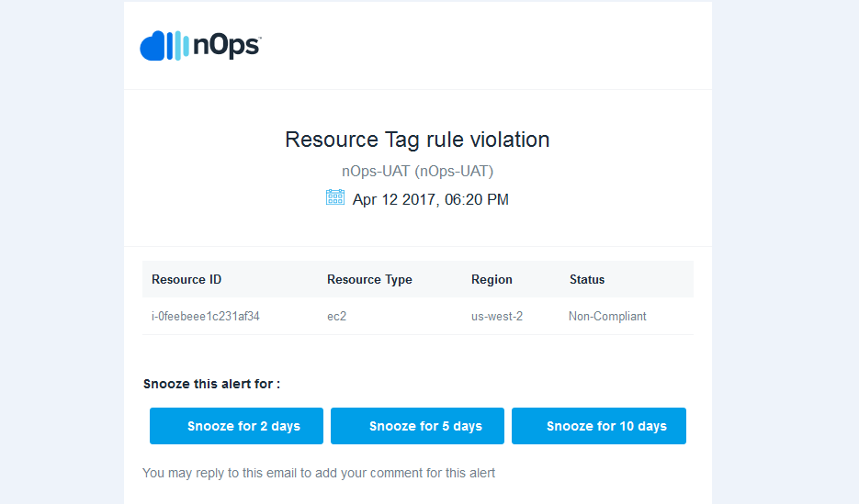Select resource ID i-0feebeee1c231af34
The height and width of the screenshot is (504, 859).
click(x=206, y=317)
